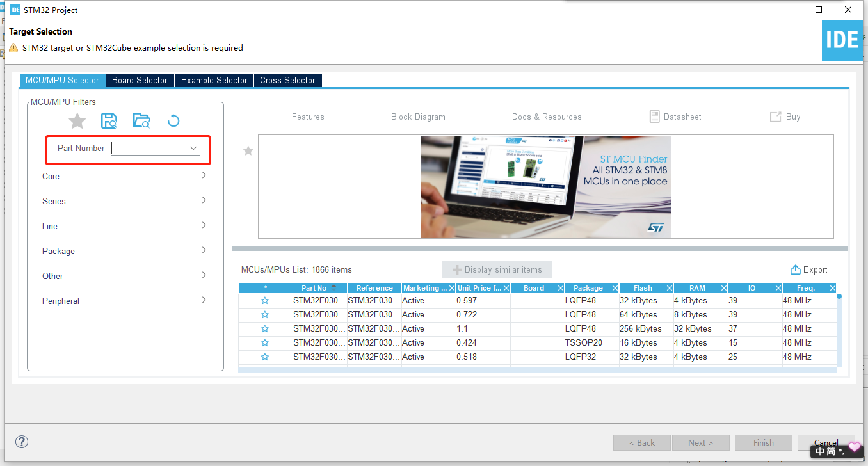
Task: Star the 1.1 price MCU row
Action: tap(265, 328)
